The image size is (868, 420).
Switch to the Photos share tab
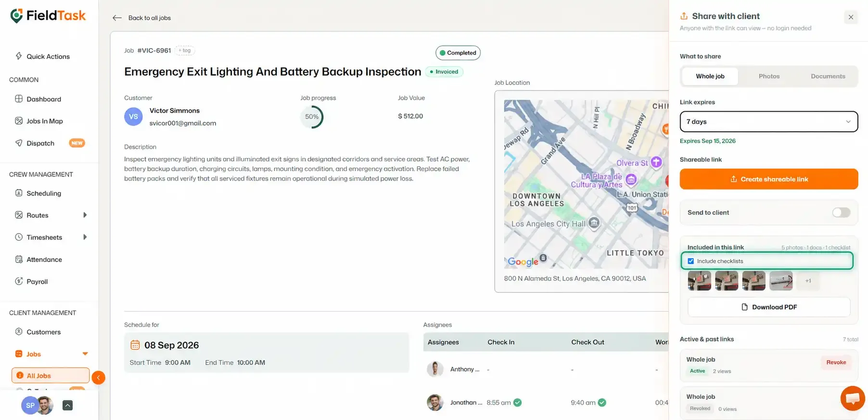click(769, 76)
